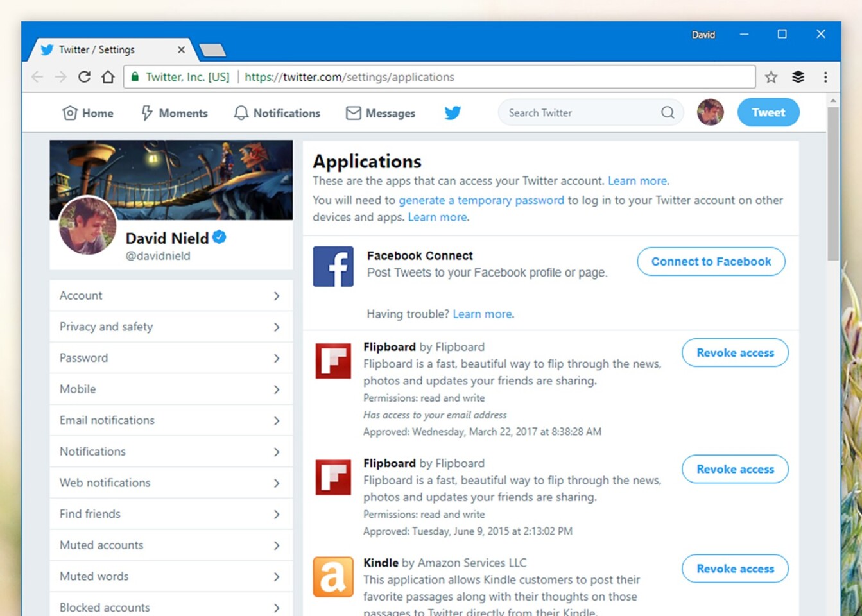Click the search magnifier in Search Twitter box
862x616 pixels.
(x=668, y=112)
